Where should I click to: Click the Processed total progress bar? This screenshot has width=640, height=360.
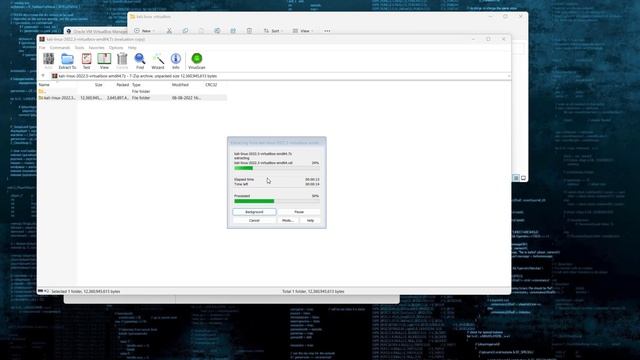point(277,201)
